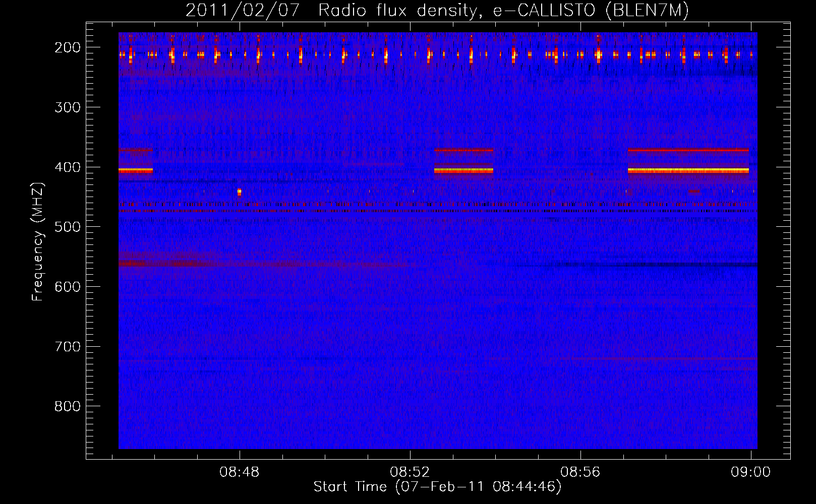Viewport: 816px width, 504px height.
Task: Click the 08:48 time tick label
Action: pos(240,472)
